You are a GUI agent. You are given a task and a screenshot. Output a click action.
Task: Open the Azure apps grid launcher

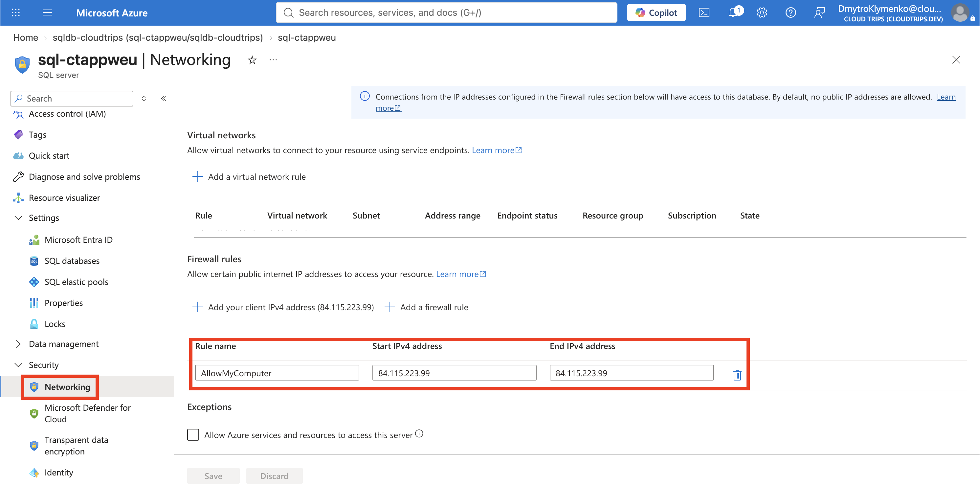(x=15, y=12)
